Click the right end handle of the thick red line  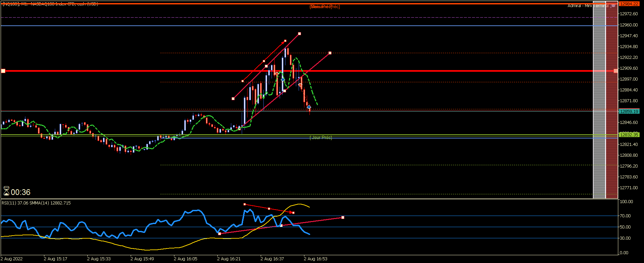tap(616, 71)
